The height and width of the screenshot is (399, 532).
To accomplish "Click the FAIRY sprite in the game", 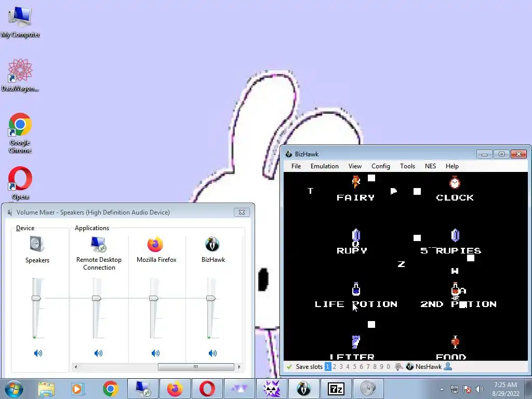I will pos(356,181).
